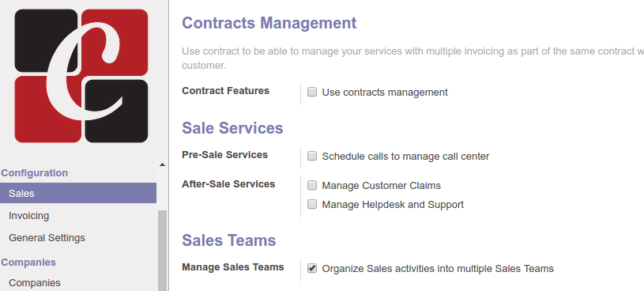Click the Pre-Sale Services field label

(x=224, y=155)
